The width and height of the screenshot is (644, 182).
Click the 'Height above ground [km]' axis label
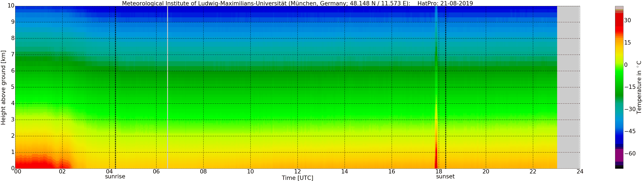tap(3, 88)
